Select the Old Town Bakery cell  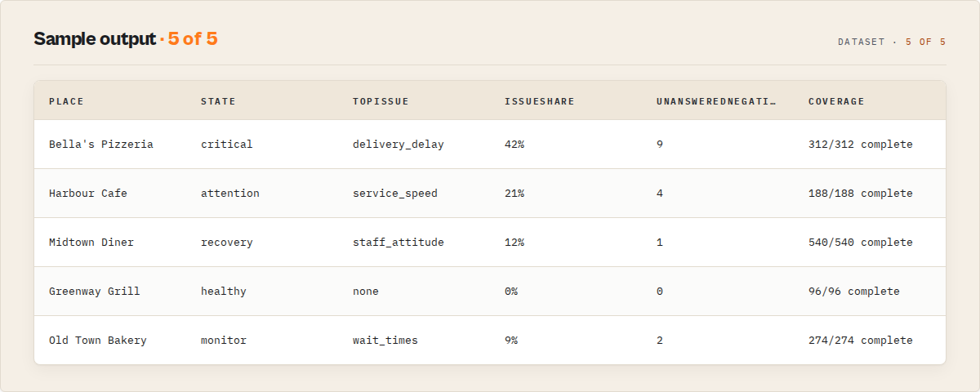[x=98, y=341]
